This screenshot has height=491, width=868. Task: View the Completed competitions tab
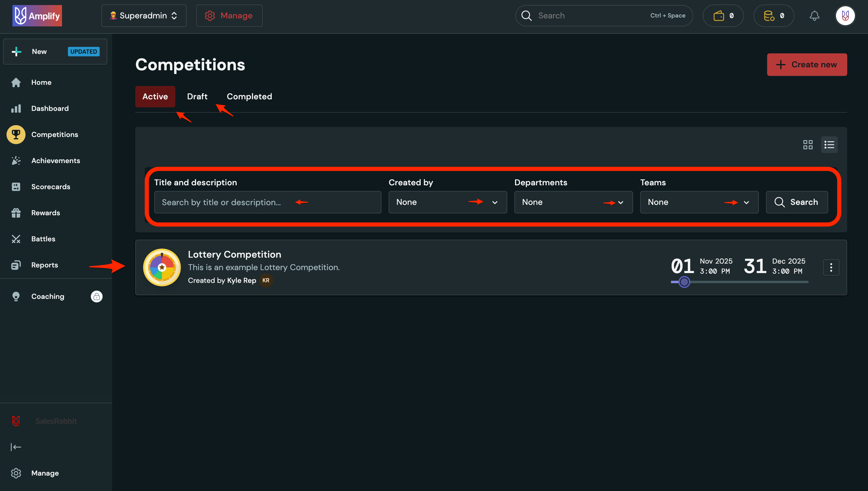pos(249,96)
